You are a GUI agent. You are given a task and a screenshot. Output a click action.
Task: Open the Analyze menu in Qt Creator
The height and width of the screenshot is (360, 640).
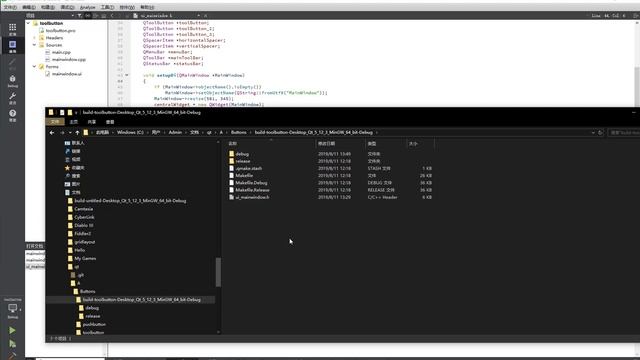tap(87, 7)
